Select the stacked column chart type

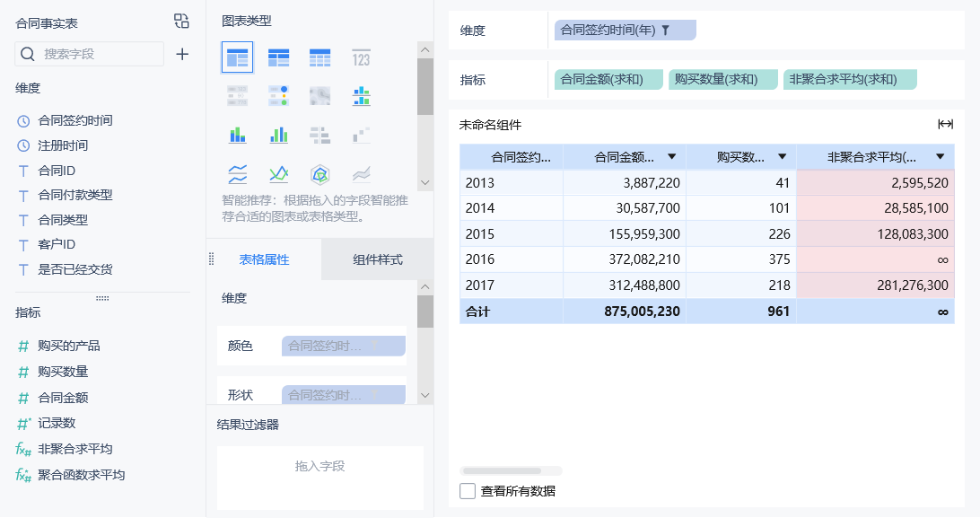coord(238,135)
